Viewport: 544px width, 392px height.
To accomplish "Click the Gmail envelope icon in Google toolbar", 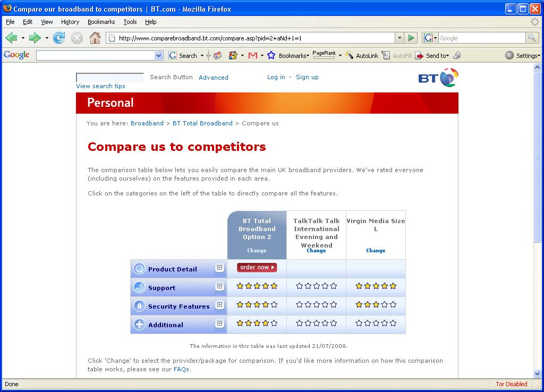I will [252, 55].
